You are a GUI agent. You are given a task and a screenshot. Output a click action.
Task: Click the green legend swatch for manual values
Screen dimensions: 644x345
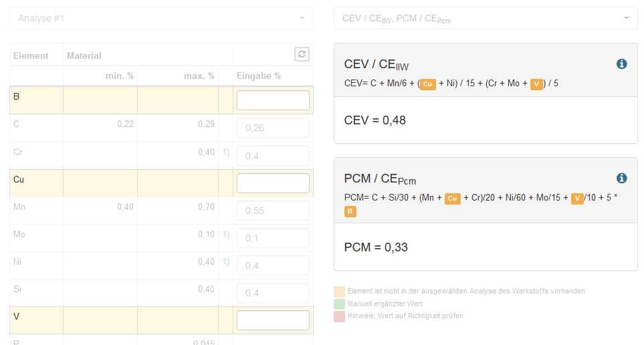[340, 304]
